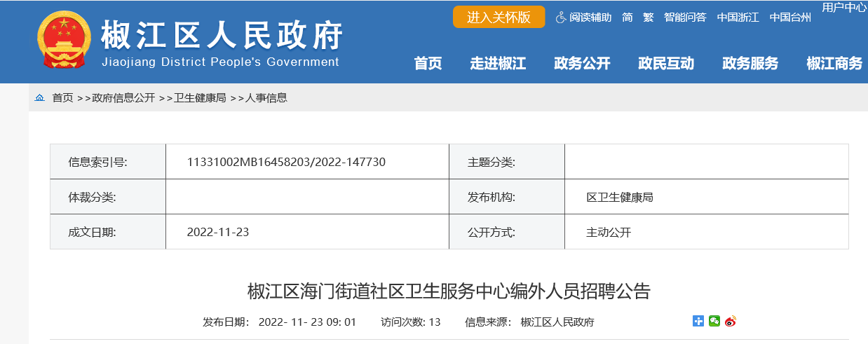Click the Jiaojiang District People's Government subtitle
This screenshot has width=868, height=344.
pos(221,62)
